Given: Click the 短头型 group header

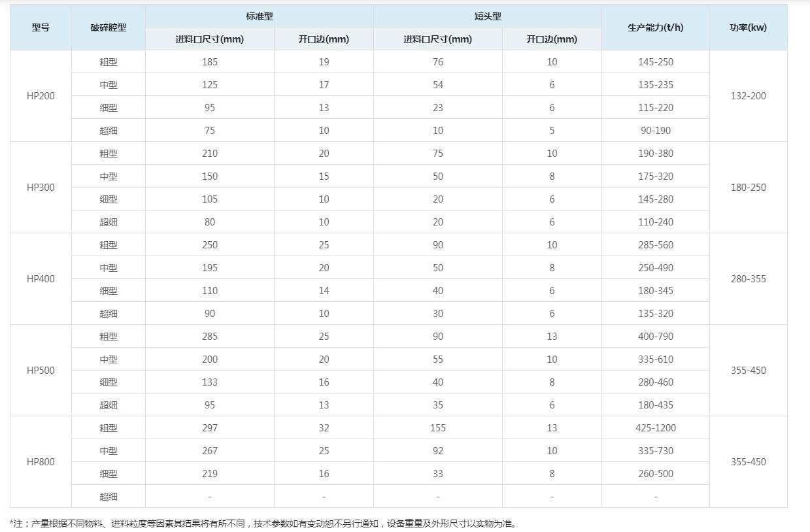Looking at the screenshot, I should point(488,16).
